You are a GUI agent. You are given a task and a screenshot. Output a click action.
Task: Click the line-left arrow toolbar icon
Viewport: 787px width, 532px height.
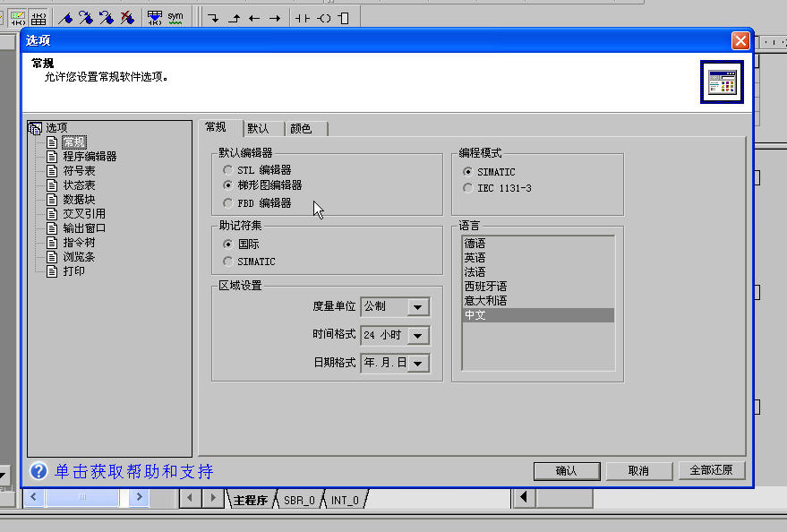tap(254, 17)
